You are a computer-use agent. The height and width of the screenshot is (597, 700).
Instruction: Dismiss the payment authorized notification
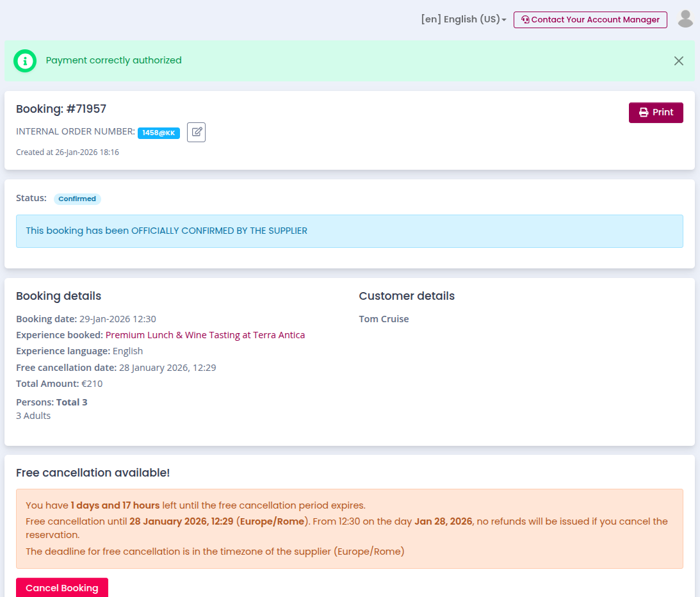pyautogui.click(x=678, y=61)
